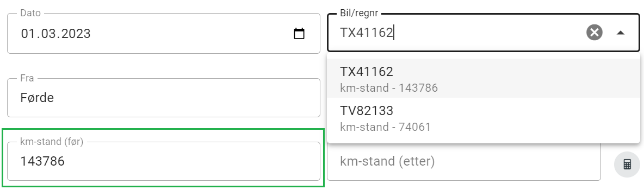644x196 pixels.
Task: Click the 01.03.2023 date value
Action: (55, 33)
